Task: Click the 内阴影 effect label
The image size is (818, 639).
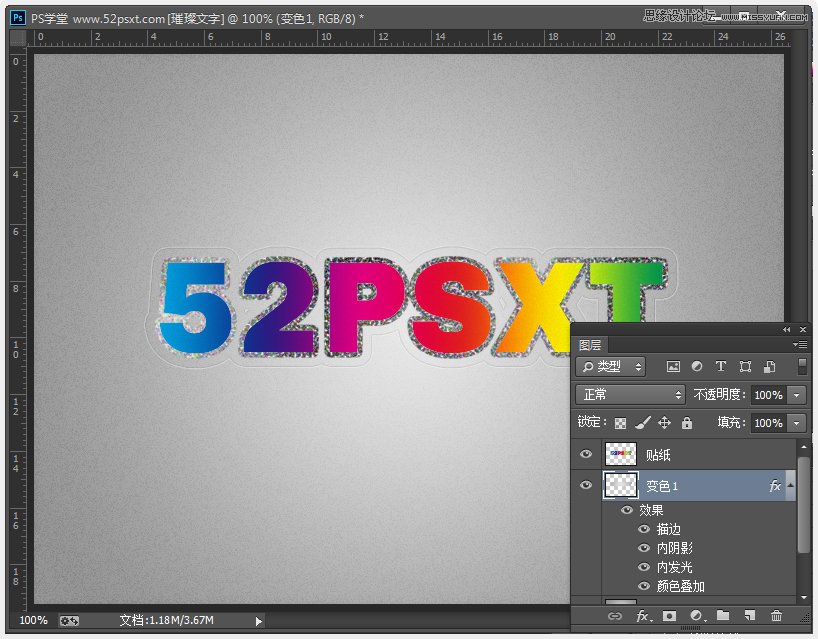Action: pyautogui.click(x=675, y=548)
